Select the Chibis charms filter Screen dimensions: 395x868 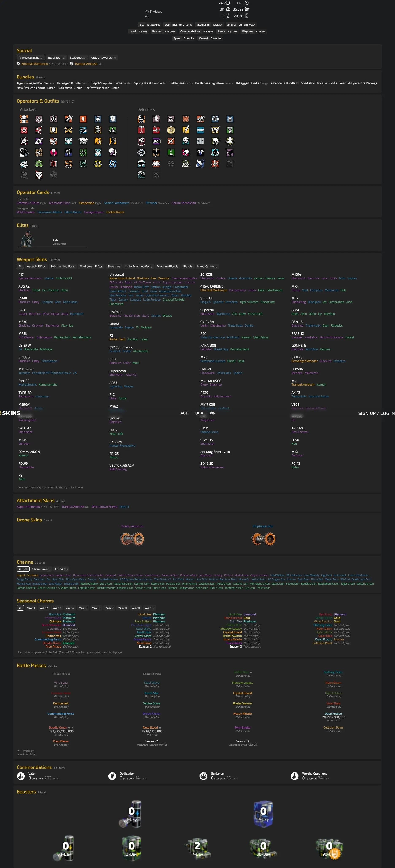(61, 569)
